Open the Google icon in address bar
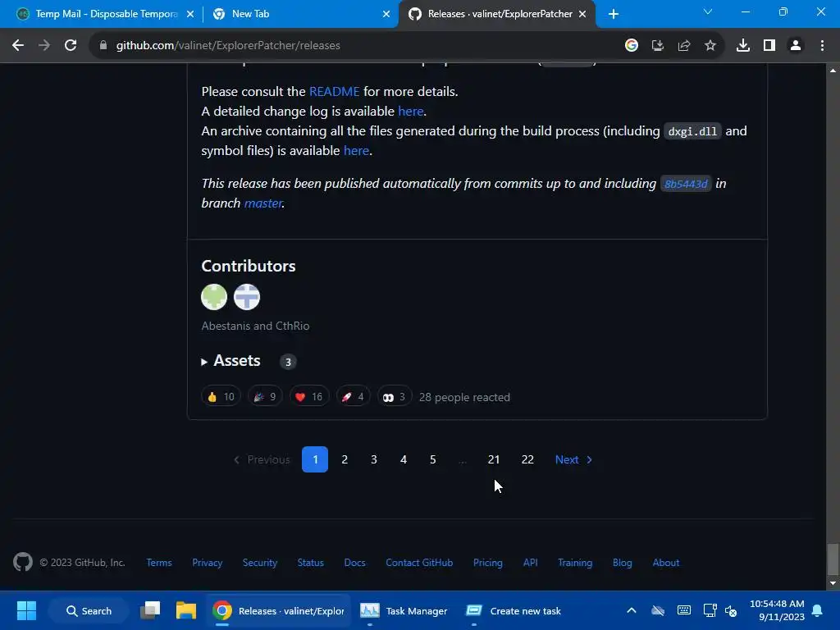The height and width of the screenshot is (630, 840). point(631,46)
